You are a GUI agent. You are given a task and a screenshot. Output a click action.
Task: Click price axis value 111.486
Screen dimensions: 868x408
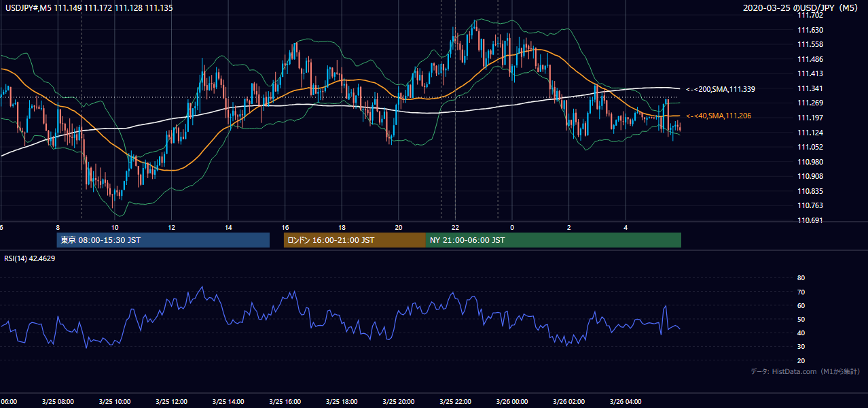(x=810, y=59)
